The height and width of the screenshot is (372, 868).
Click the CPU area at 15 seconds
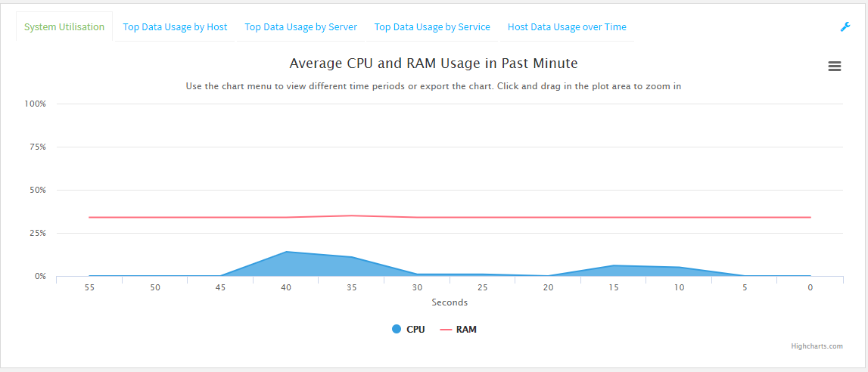(614, 271)
